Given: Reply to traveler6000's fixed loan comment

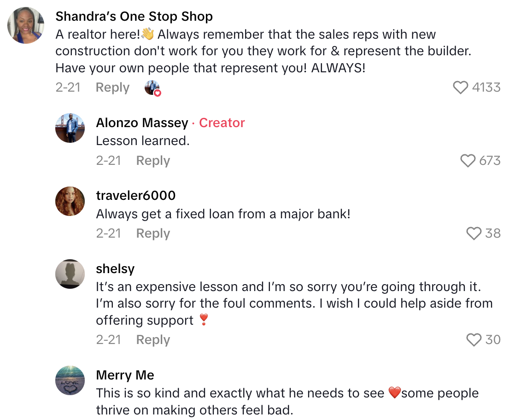Looking at the screenshot, I should [153, 233].
